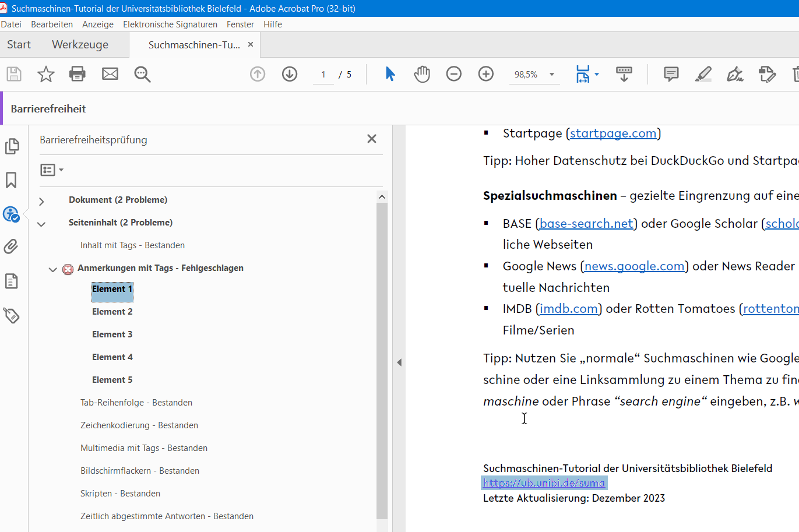
Task: Click the Find text magnifier icon
Action: pyautogui.click(x=142, y=74)
